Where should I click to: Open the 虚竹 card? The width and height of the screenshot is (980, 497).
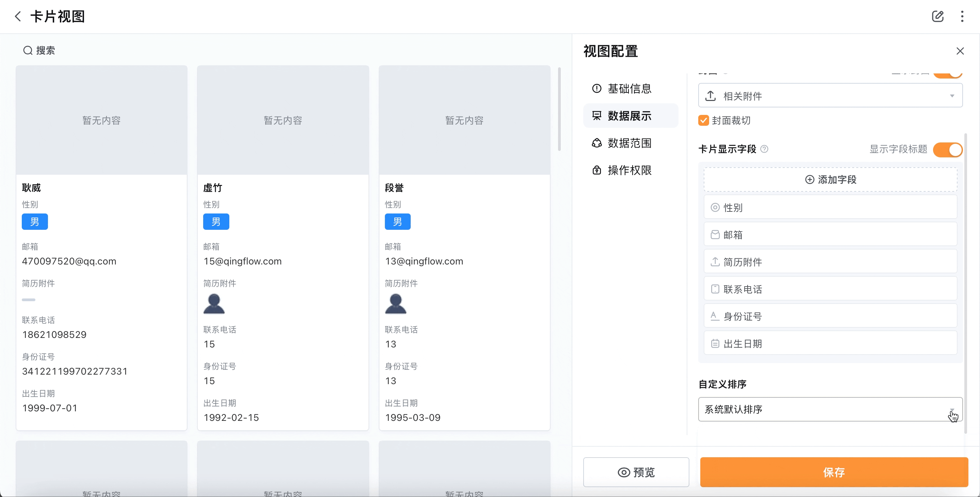[283, 248]
